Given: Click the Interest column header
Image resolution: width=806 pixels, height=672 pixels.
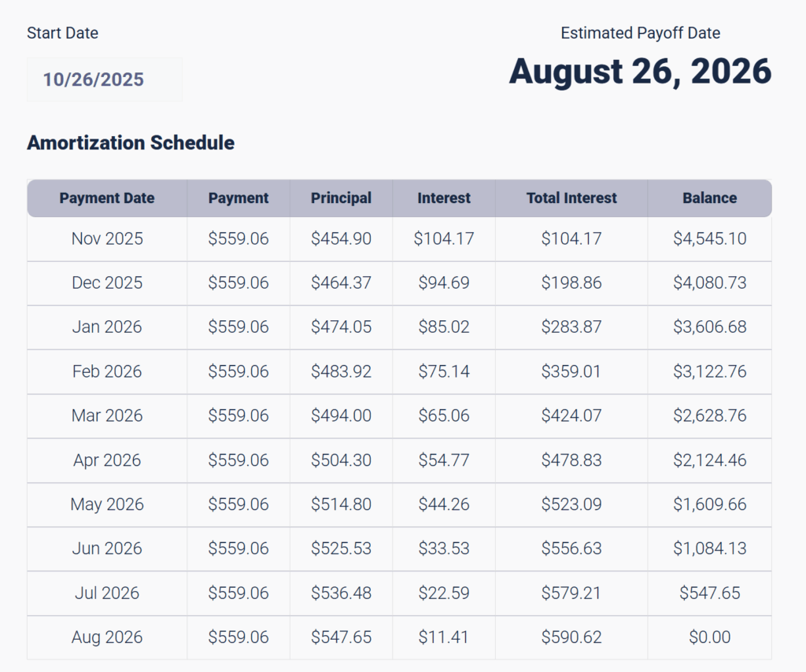Looking at the screenshot, I should pyautogui.click(x=444, y=198).
